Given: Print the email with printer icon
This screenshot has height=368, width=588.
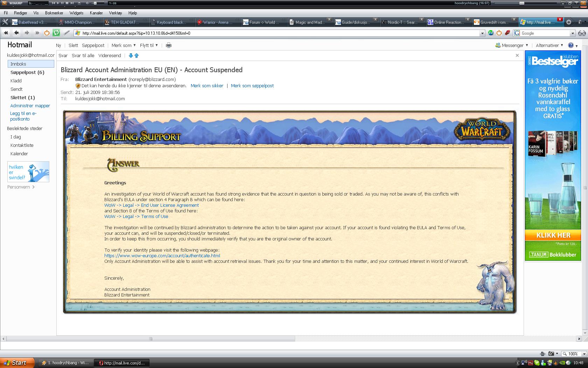Looking at the screenshot, I should click(169, 45).
